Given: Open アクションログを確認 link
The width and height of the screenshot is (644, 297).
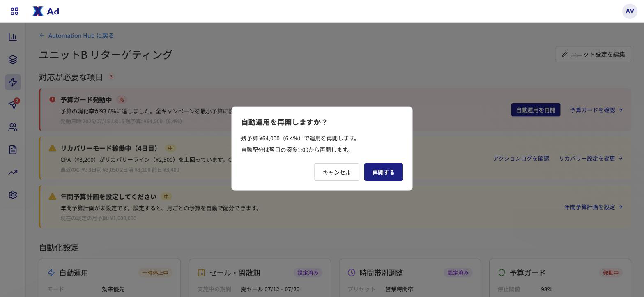Looking at the screenshot, I should pyautogui.click(x=521, y=158).
